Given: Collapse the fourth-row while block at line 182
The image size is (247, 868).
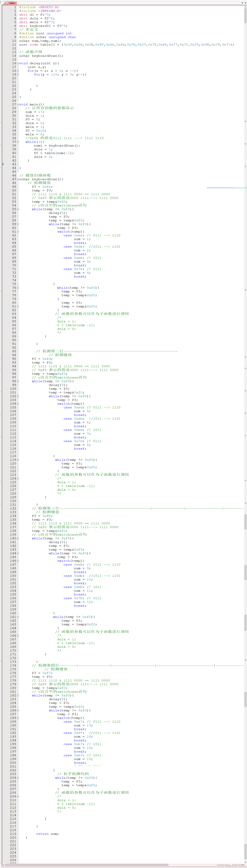Looking at the screenshot, I should (18, 695).
